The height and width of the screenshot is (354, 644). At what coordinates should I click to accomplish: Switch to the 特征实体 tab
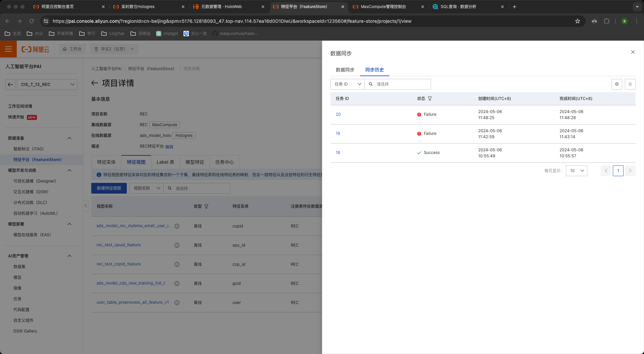[106, 162]
